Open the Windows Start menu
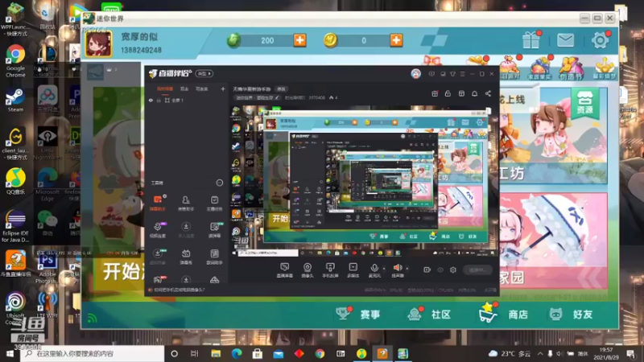The height and width of the screenshot is (362, 644). pos(10,353)
